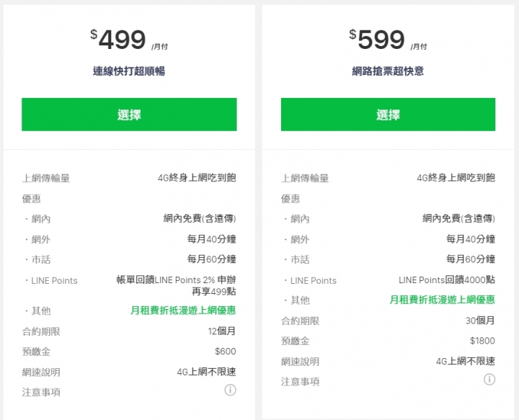
Task: Select the $499 monthly plan with the green 選擇 button
Action: click(129, 115)
